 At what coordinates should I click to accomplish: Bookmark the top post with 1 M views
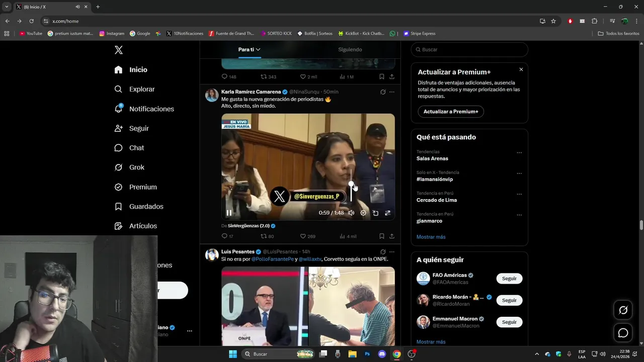pyautogui.click(x=381, y=76)
